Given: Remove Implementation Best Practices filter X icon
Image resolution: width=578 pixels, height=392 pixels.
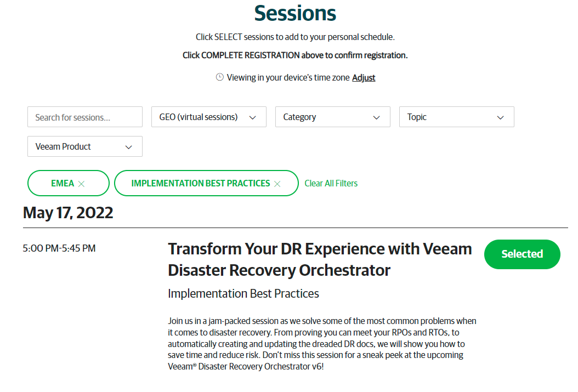Looking at the screenshot, I should (277, 184).
